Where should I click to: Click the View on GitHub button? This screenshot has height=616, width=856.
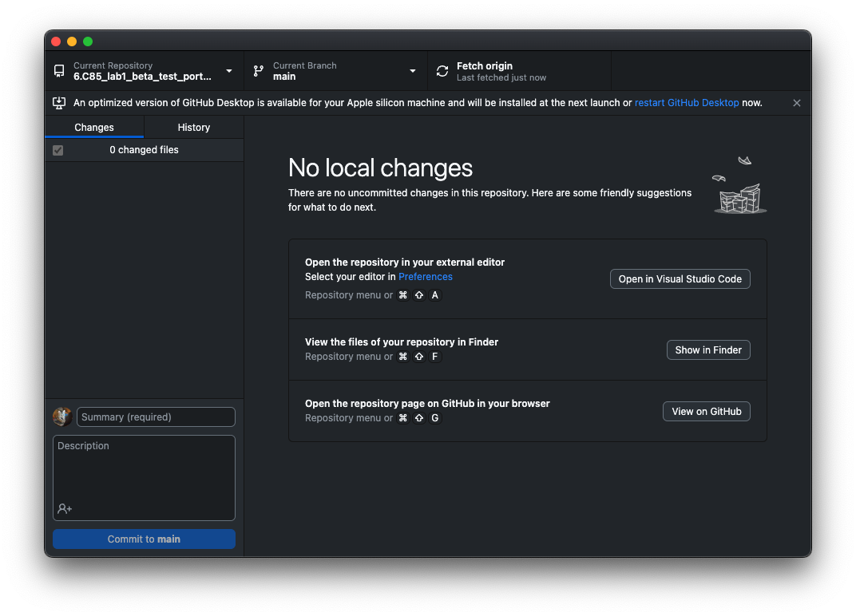pyautogui.click(x=706, y=412)
